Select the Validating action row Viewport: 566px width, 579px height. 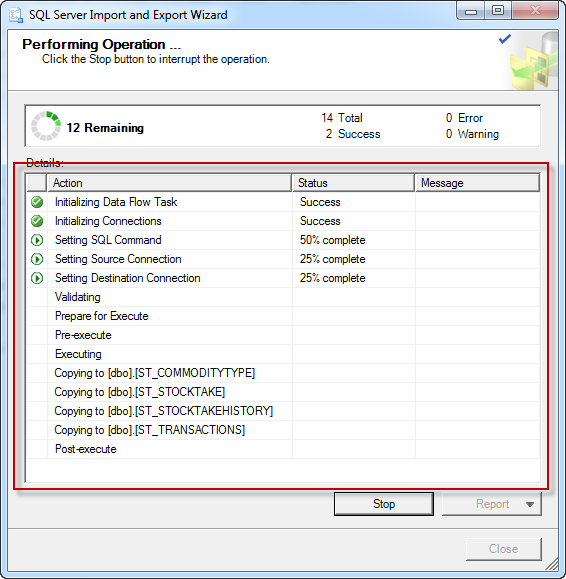pyautogui.click(x=283, y=297)
